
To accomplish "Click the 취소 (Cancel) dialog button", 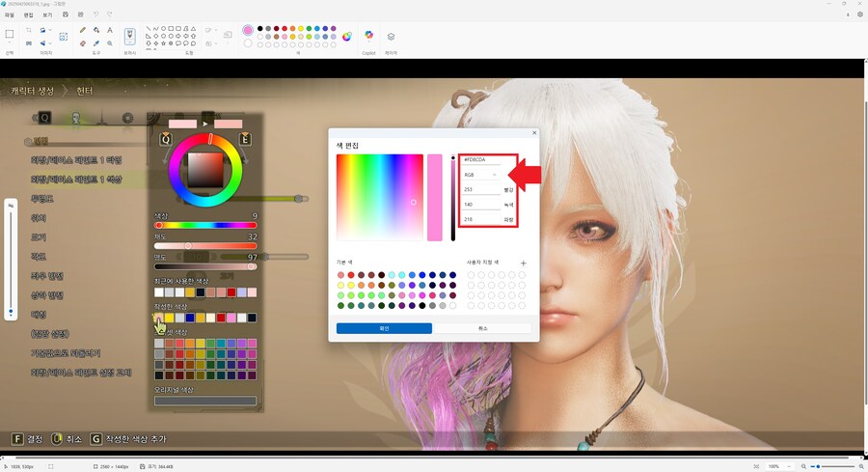I will [483, 328].
